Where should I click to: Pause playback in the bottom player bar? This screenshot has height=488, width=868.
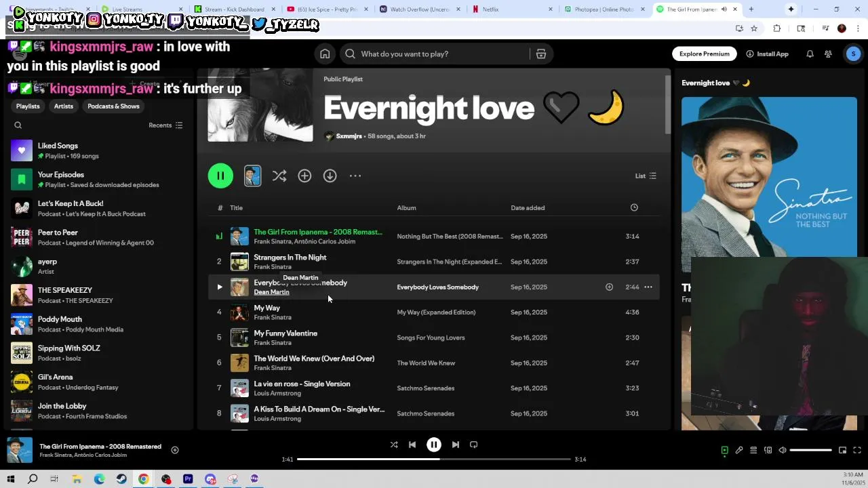(x=434, y=445)
